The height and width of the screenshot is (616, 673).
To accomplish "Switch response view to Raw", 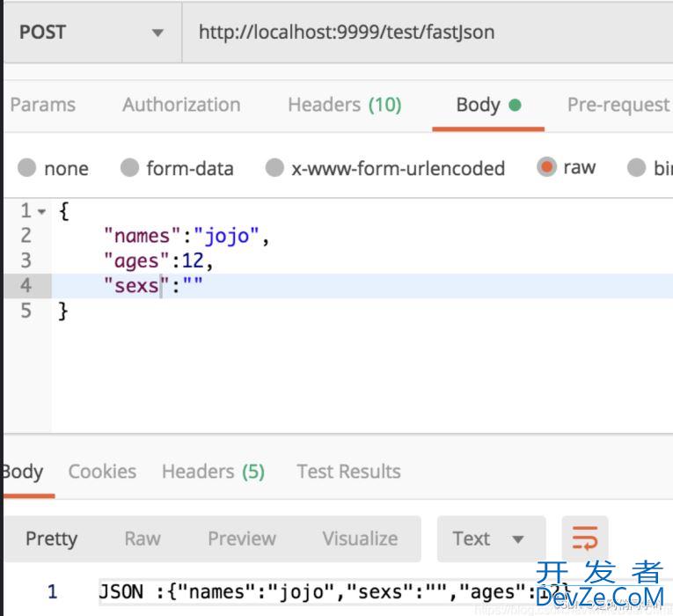I will click(143, 539).
